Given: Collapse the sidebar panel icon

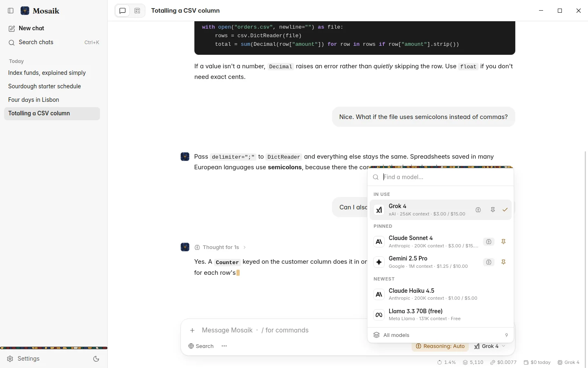Looking at the screenshot, I should [x=11, y=11].
